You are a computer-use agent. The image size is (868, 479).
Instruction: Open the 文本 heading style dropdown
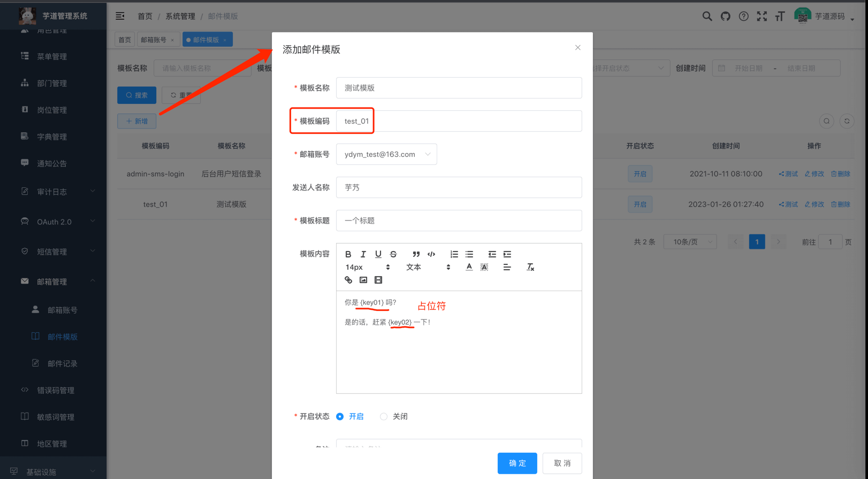pyautogui.click(x=428, y=267)
